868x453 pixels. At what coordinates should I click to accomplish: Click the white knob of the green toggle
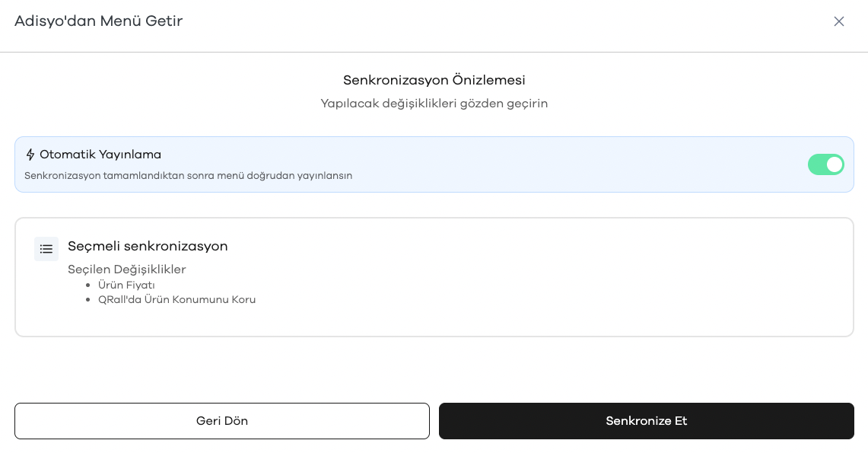835,164
